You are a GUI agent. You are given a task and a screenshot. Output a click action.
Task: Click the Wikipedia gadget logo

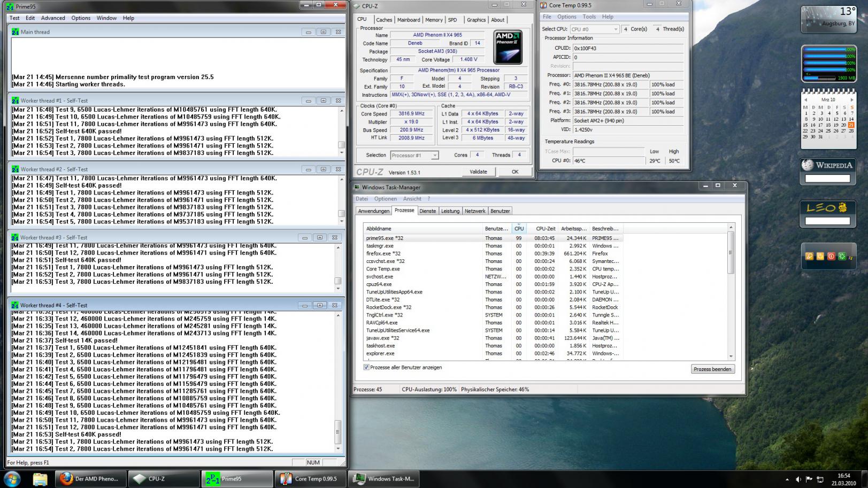point(827,165)
